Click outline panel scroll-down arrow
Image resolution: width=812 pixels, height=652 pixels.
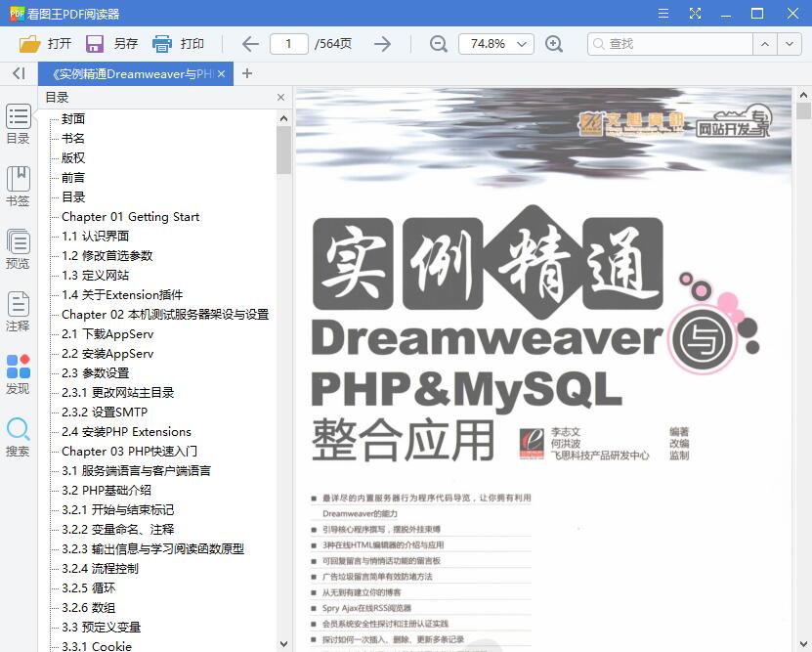283,644
